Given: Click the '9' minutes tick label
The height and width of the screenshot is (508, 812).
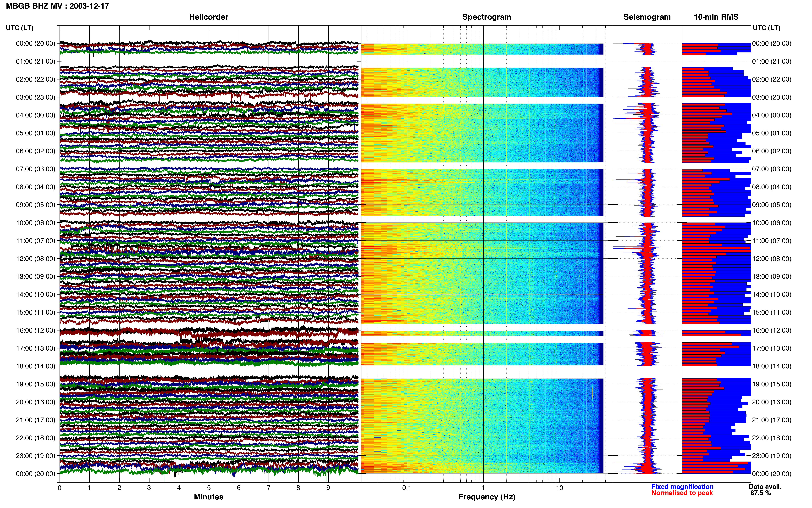Looking at the screenshot, I should [x=328, y=488].
